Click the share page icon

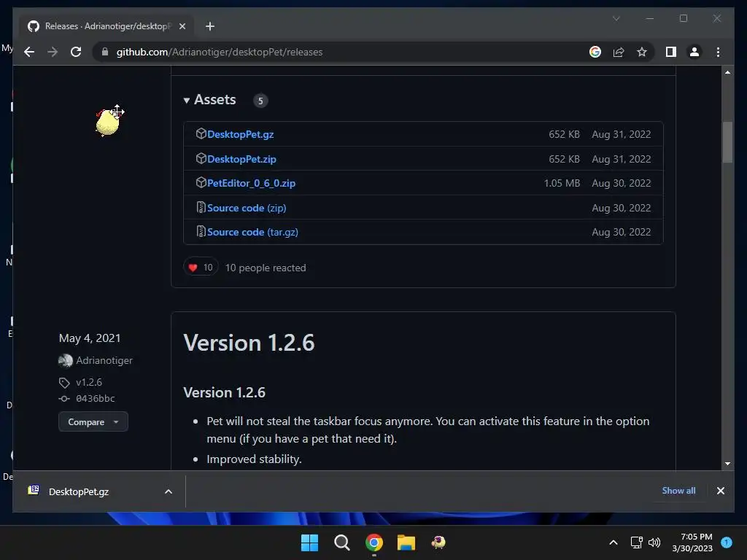tap(619, 52)
